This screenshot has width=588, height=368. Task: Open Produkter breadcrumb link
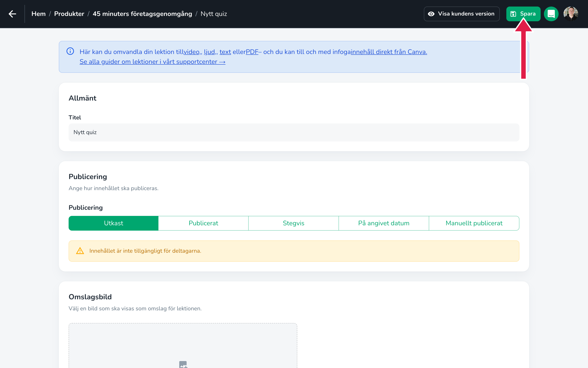tap(69, 14)
